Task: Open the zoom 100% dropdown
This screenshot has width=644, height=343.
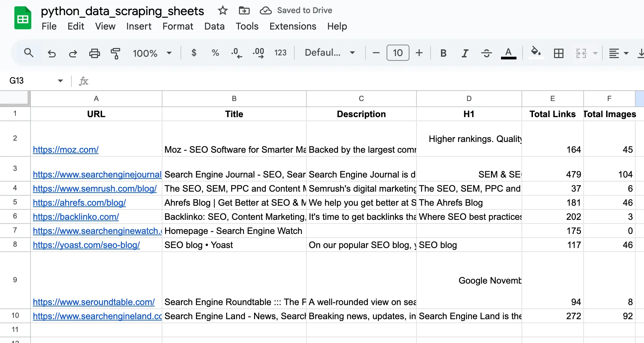Action: [152, 53]
